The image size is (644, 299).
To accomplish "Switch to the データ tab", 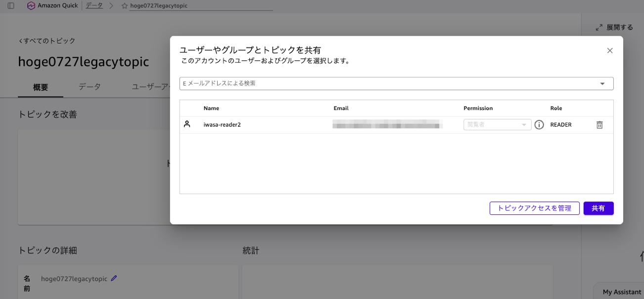I will [90, 87].
